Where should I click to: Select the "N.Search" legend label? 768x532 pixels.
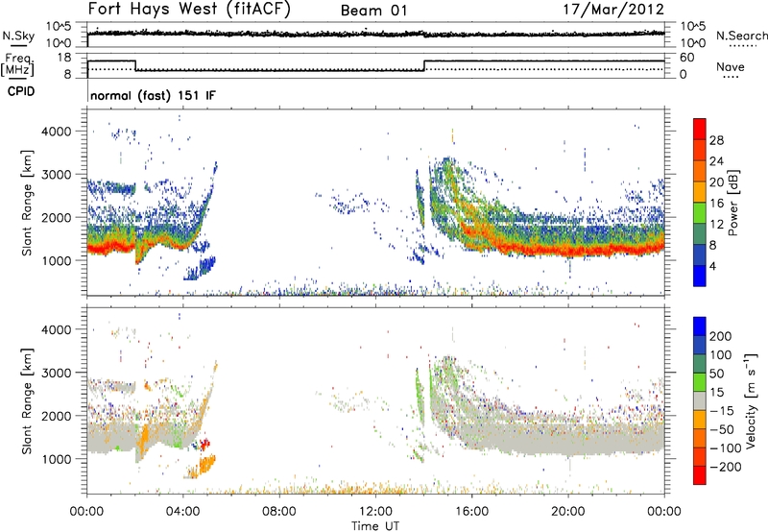(x=741, y=36)
